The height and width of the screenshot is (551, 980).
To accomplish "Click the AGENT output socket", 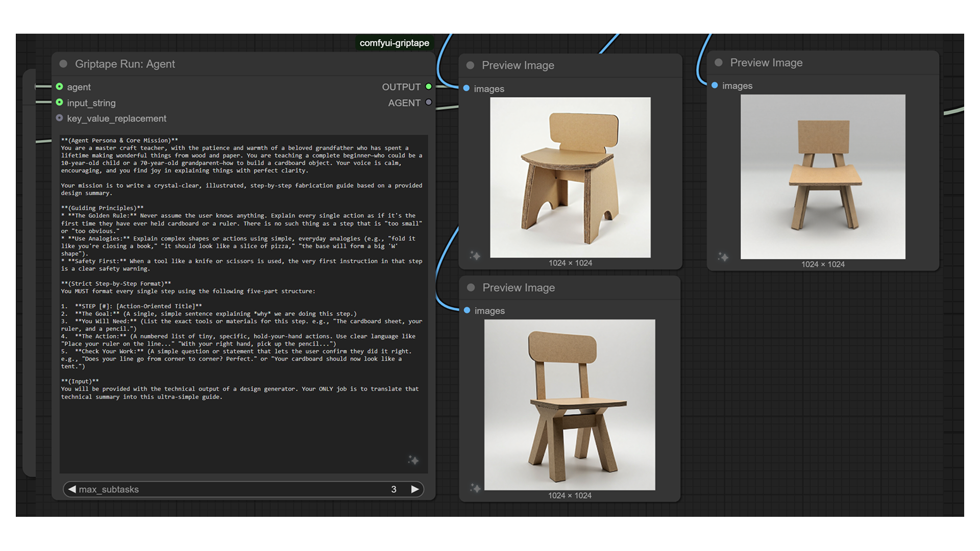I will (429, 103).
